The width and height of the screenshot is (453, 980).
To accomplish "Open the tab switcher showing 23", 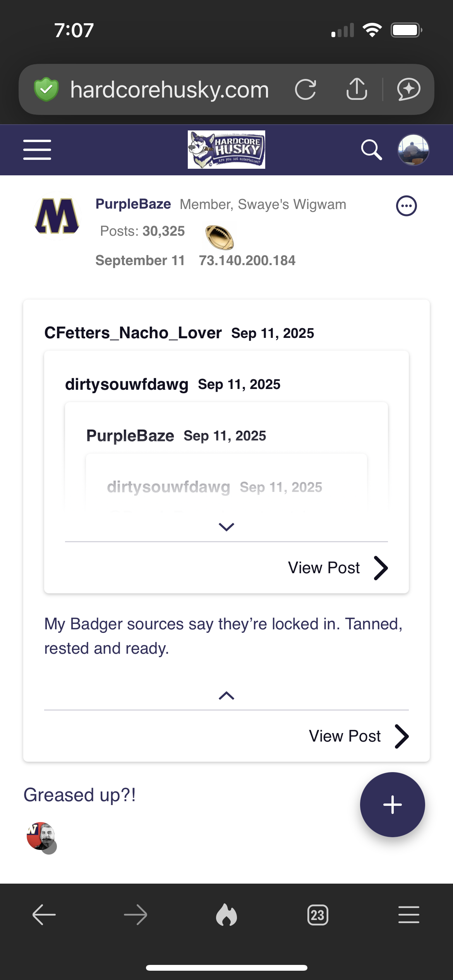I will point(317,915).
